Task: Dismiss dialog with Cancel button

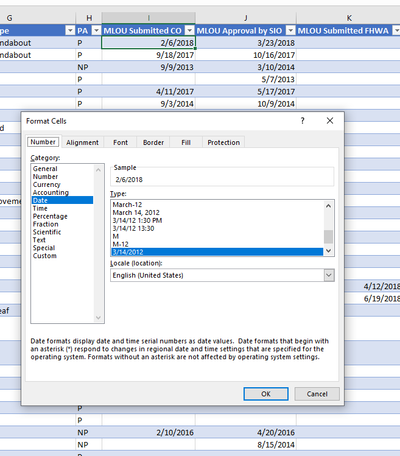Action: pyautogui.click(x=317, y=394)
